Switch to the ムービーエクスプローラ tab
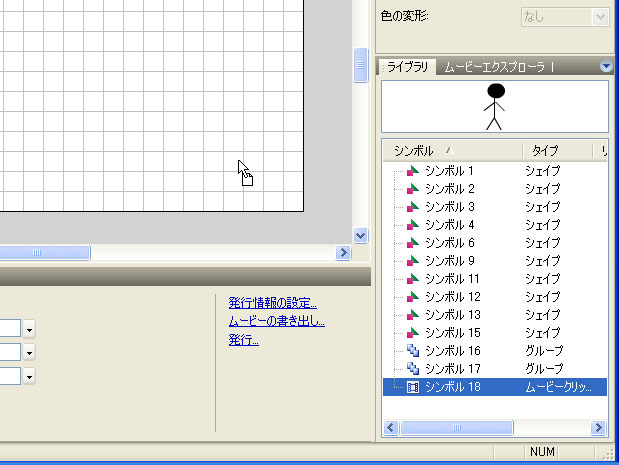 pyautogui.click(x=495, y=68)
